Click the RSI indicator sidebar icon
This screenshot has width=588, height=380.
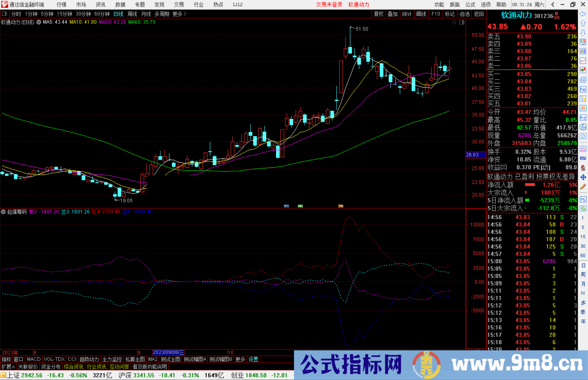point(583,158)
